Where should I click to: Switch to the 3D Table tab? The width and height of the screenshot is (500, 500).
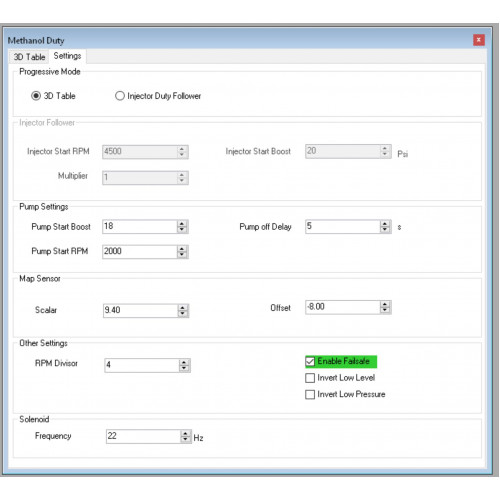tap(29, 57)
